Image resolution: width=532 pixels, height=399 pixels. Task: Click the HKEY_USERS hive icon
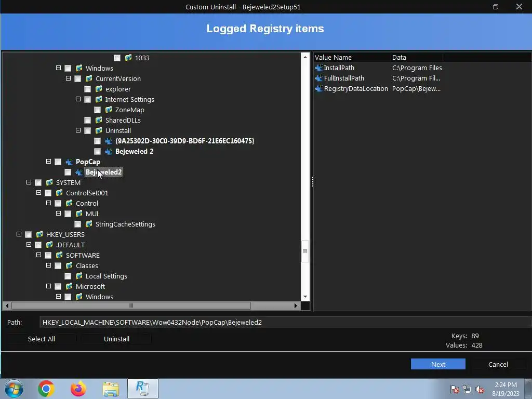pyautogui.click(x=39, y=234)
